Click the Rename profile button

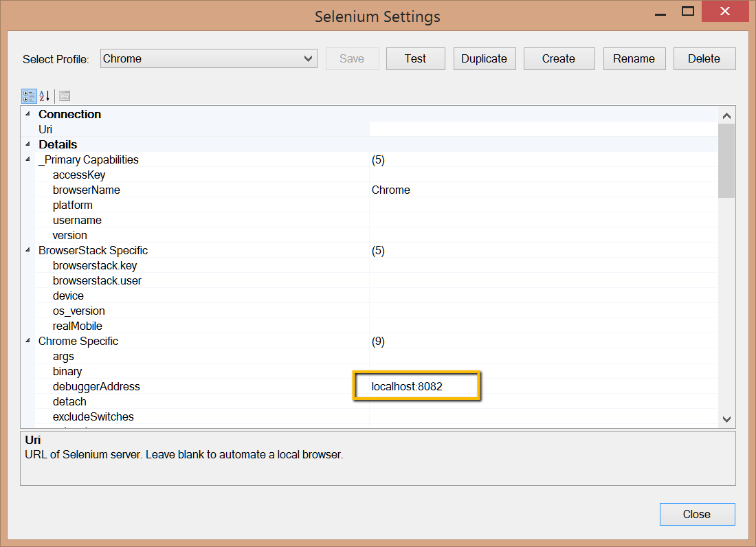coord(634,59)
